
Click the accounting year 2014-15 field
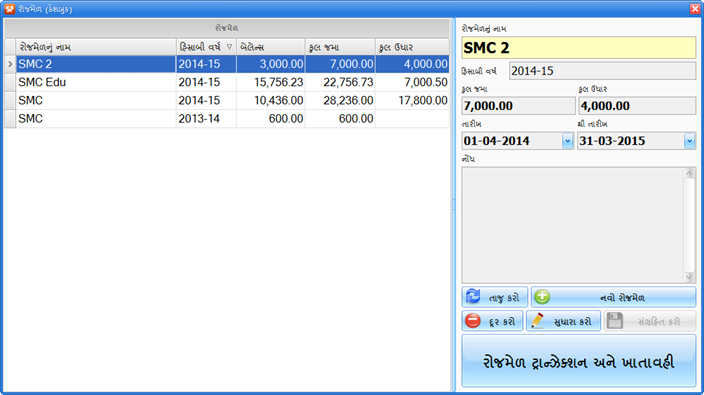602,71
